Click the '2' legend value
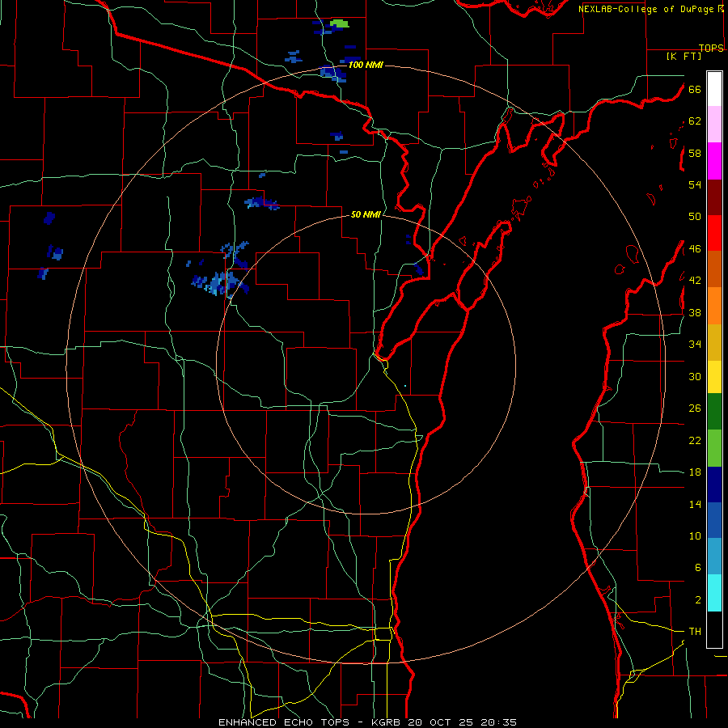The width and height of the screenshot is (728, 728). pos(698,600)
